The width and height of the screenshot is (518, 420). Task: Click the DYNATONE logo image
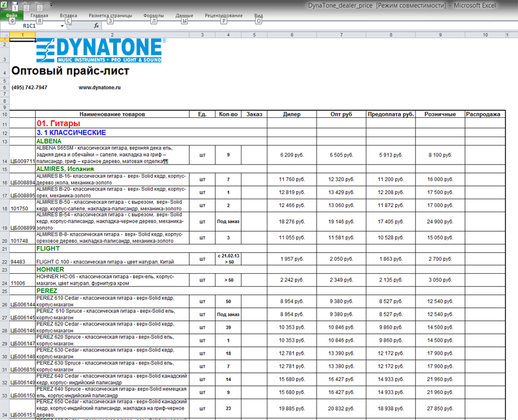tap(101, 50)
